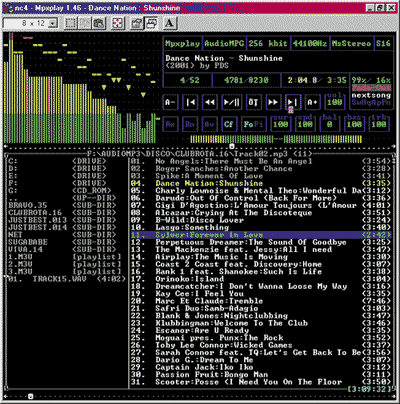Click the play/pause button
This screenshot has width=400, height=404.
point(231,102)
